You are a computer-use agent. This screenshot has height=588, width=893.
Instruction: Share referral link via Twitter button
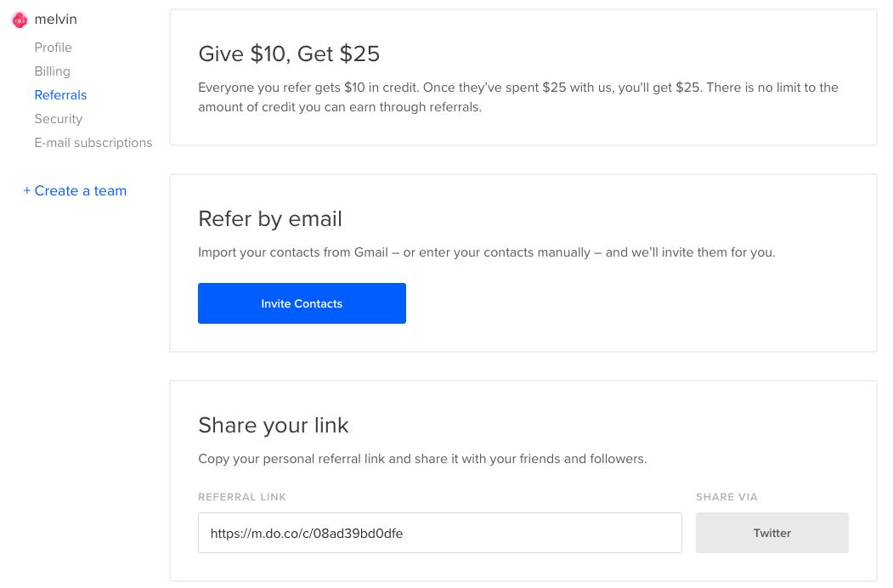772,533
